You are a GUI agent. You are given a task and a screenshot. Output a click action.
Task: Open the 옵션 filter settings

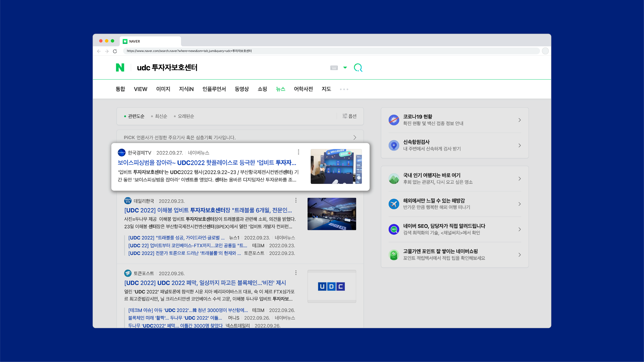(x=349, y=116)
